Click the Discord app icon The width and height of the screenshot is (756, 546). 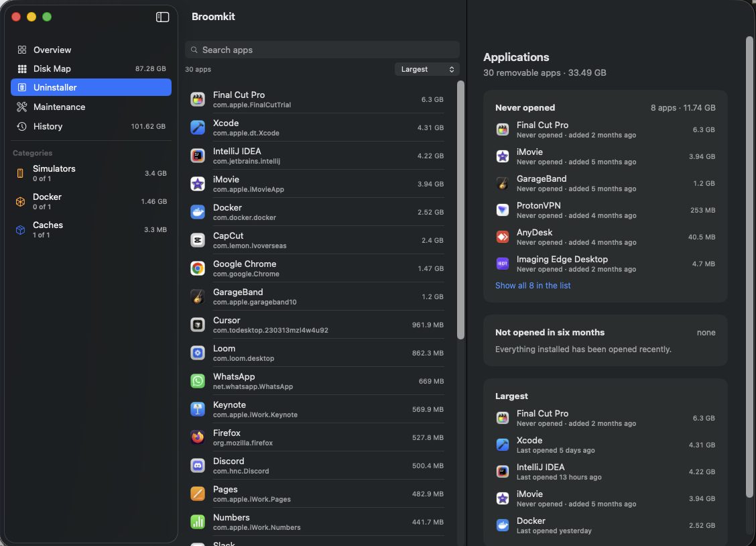(x=198, y=466)
